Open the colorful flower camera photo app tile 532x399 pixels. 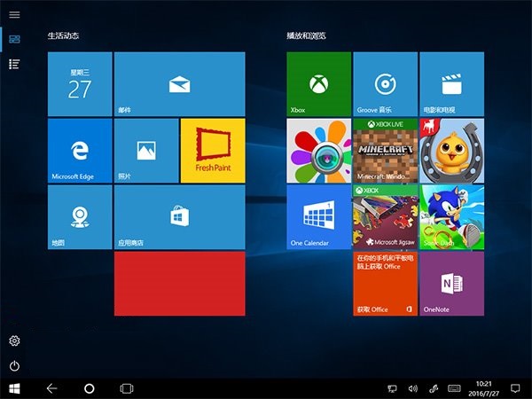(x=318, y=151)
